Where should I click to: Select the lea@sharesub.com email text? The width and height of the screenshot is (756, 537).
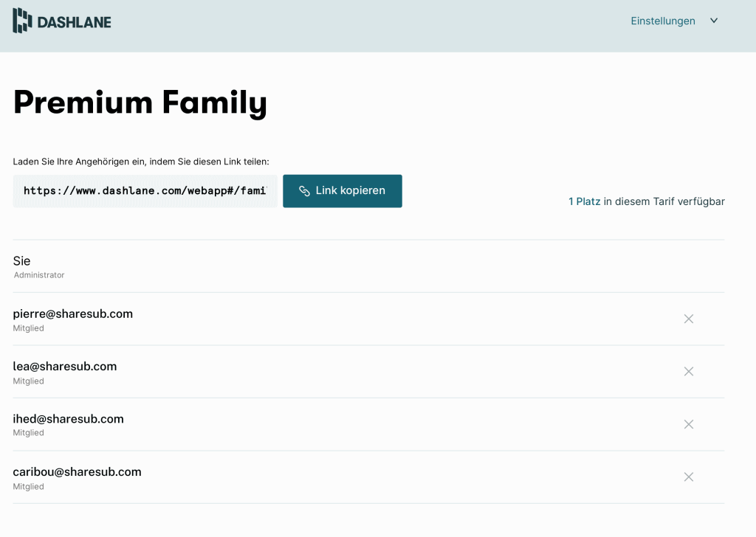65,367
